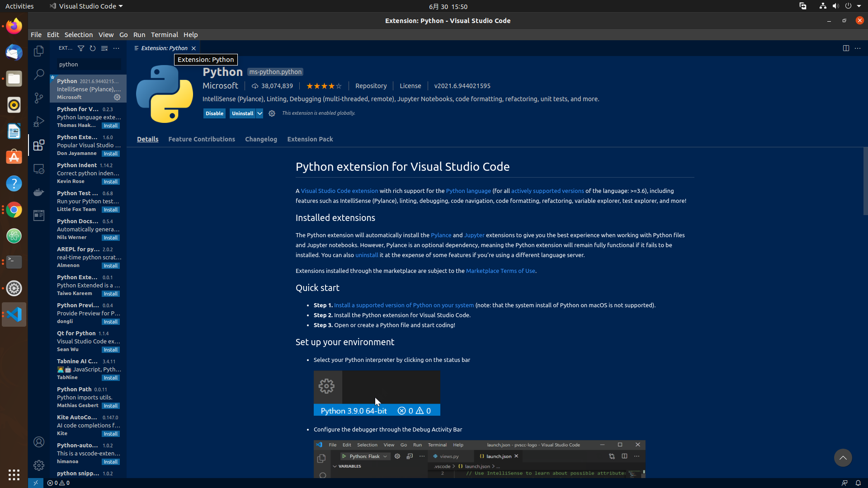The image size is (868, 488).
Task: Switch to the Extension Pack tab
Action: tap(310, 139)
